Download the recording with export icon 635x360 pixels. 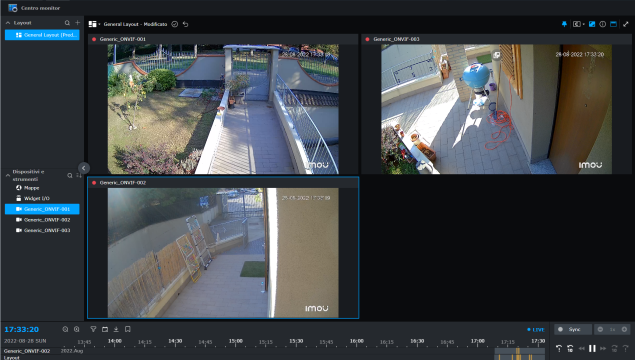tap(116, 329)
